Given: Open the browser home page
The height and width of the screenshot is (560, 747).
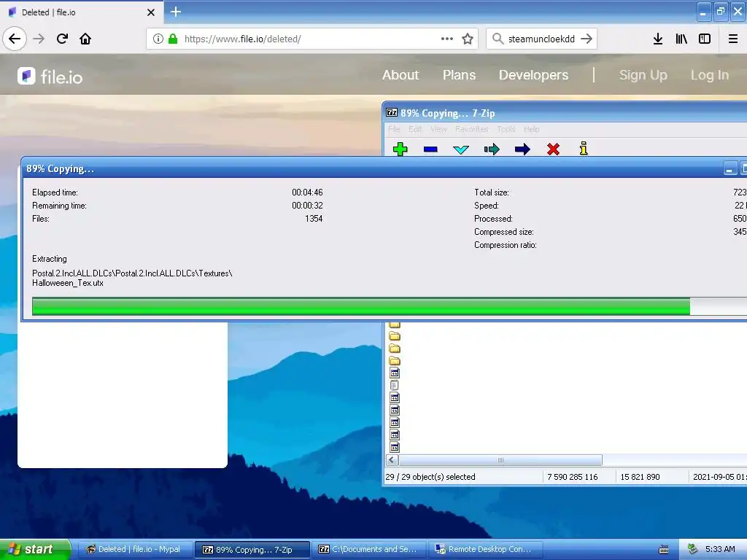Looking at the screenshot, I should [x=85, y=39].
